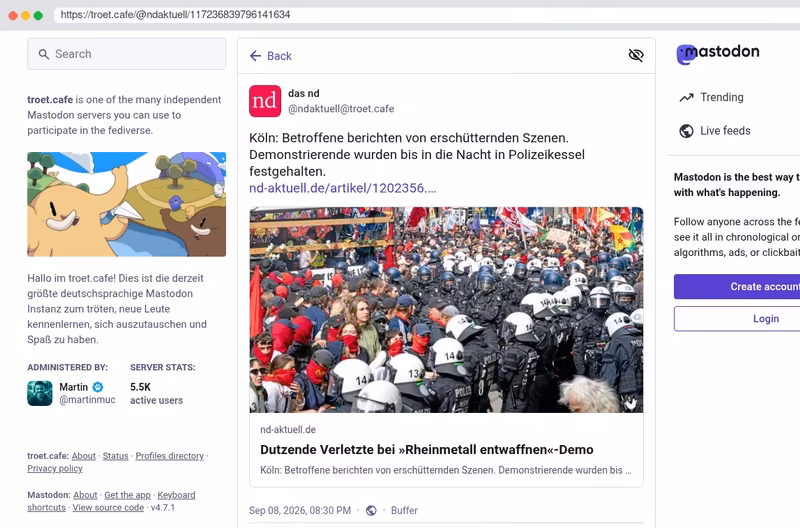Image resolution: width=800 pixels, height=528 pixels.
Task: Open Live feeds from sidebar
Action: [x=715, y=131]
